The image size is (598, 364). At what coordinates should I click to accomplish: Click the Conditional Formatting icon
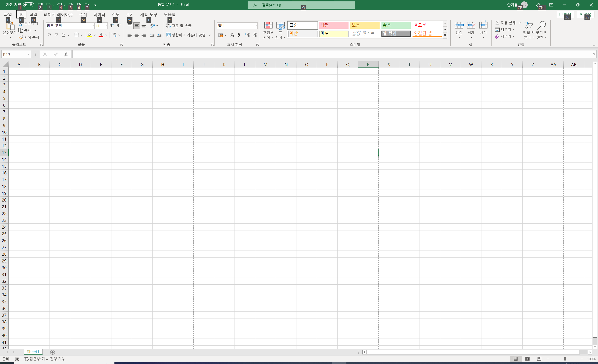268,25
